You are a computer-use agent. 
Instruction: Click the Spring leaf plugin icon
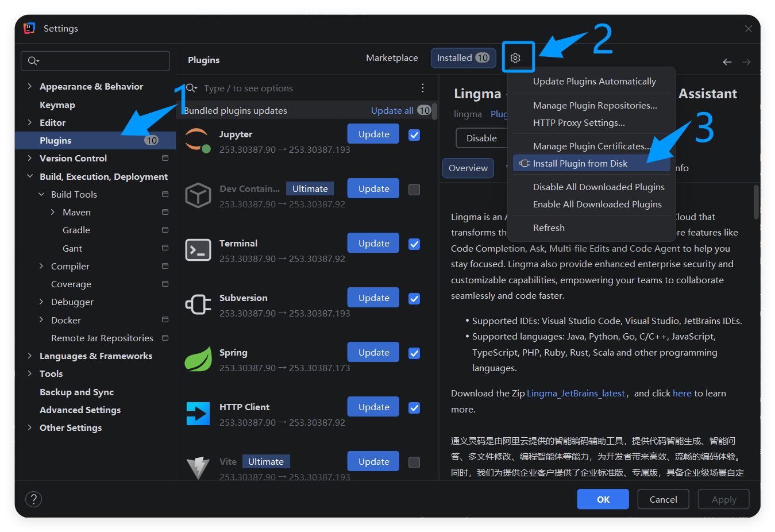tap(198, 359)
